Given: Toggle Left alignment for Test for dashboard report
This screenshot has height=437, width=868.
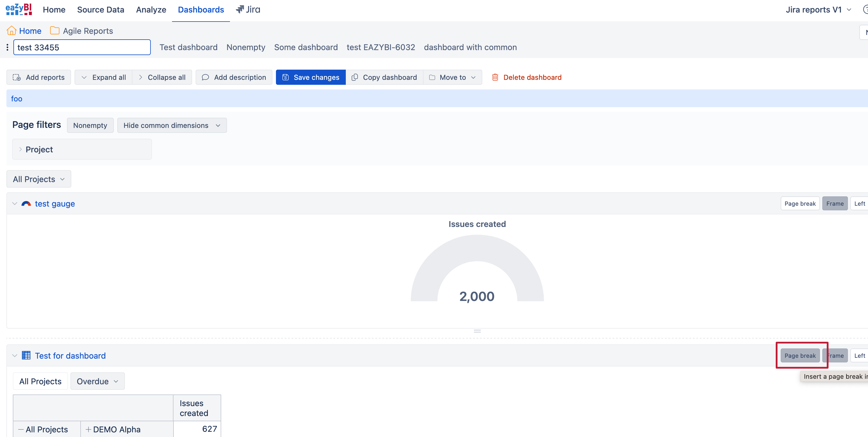Looking at the screenshot, I should click(859, 355).
